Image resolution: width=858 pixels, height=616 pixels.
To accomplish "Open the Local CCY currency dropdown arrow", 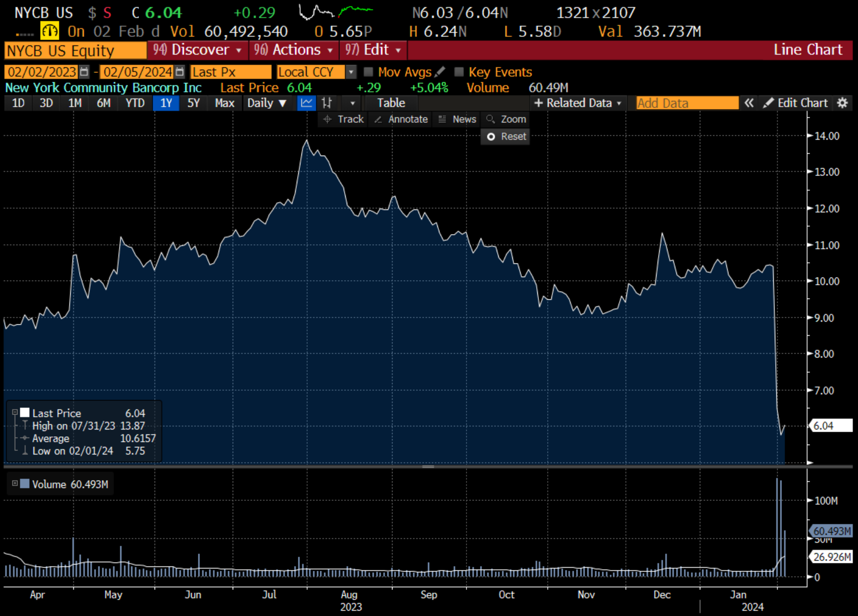I will [351, 72].
